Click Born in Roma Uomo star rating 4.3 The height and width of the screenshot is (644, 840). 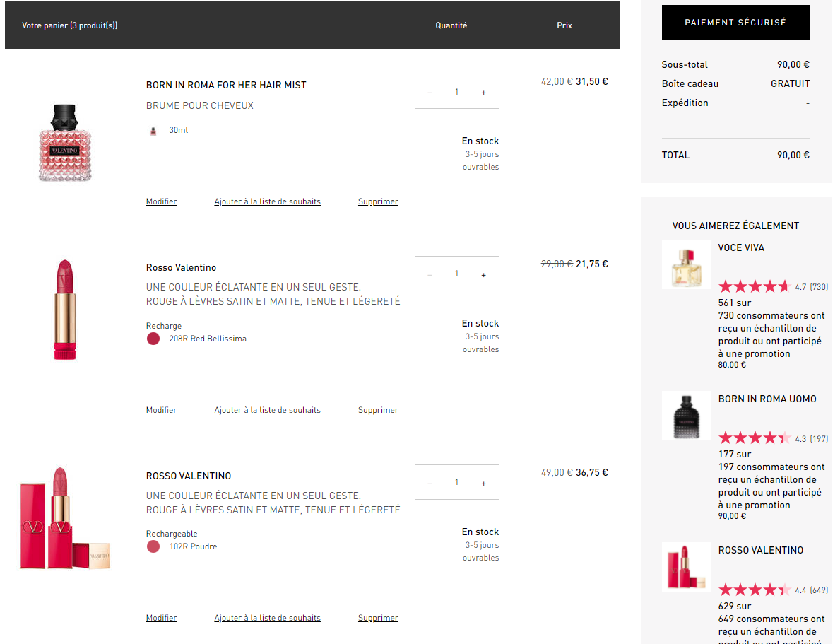755,438
